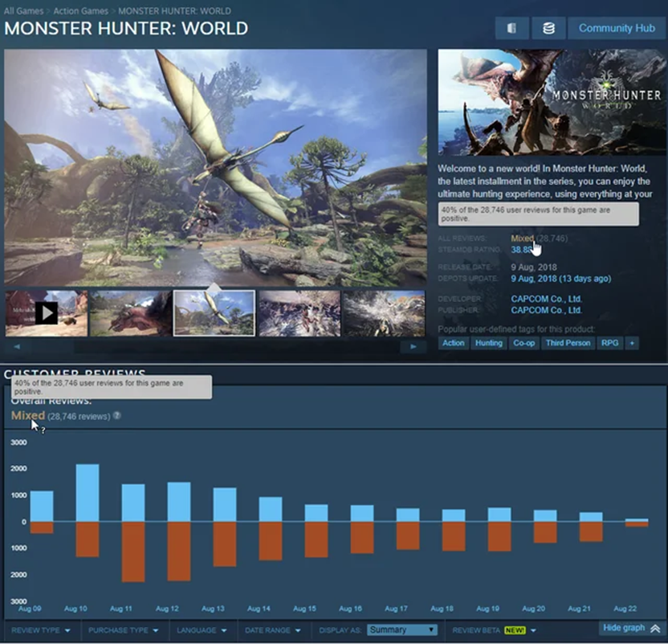668x644 pixels.
Task: Click the Aug 13 axis date label
Action: coord(213,609)
